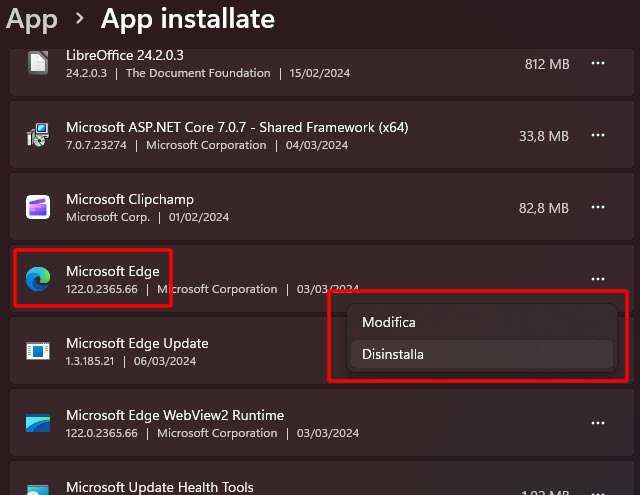640x495 pixels.
Task: Click the three dots beside Microsoft Edge
Action: click(598, 279)
